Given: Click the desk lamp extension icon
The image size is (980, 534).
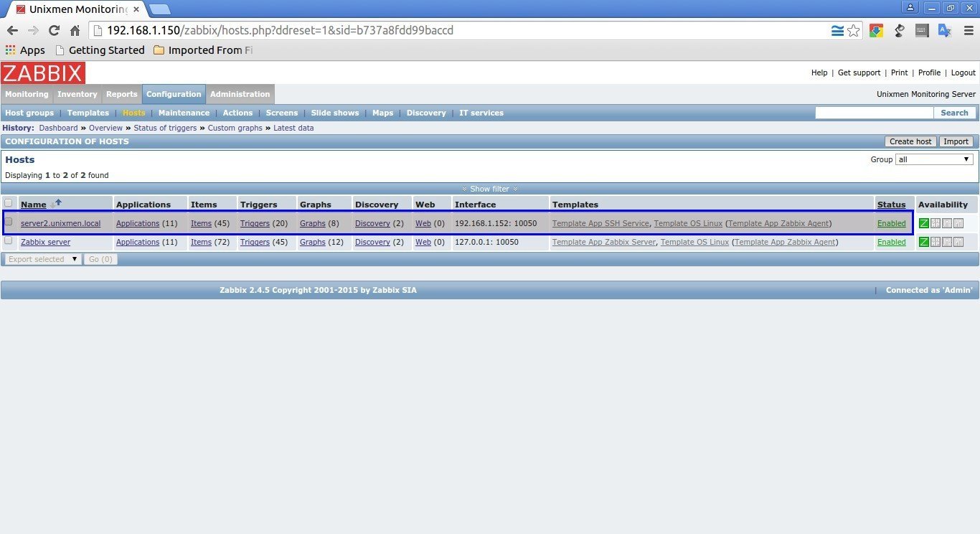Looking at the screenshot, I should (x=899, y=30).
